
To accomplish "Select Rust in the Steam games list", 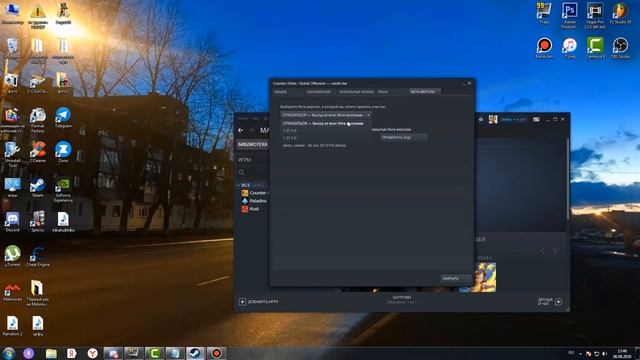I will 251,209.
